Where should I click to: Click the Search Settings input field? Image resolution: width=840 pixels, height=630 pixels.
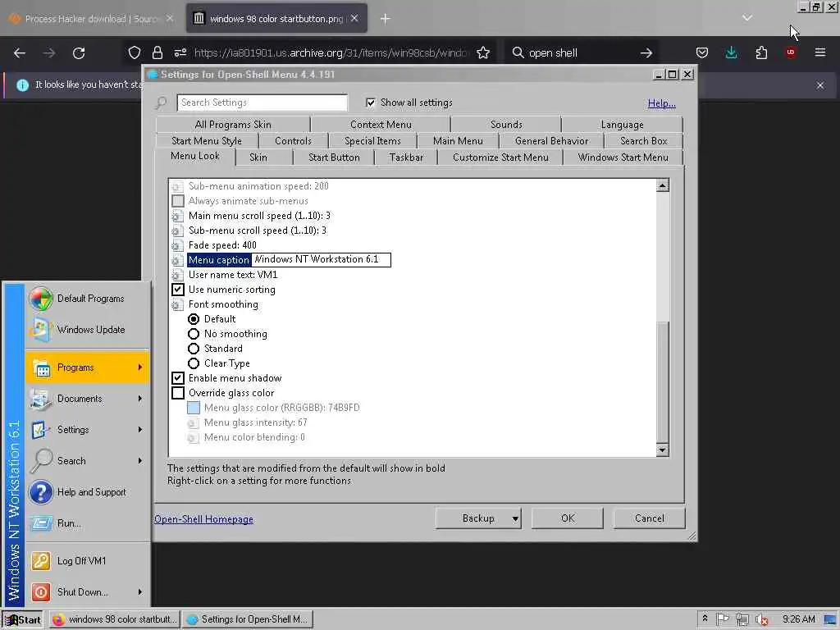pyautogui.click(x=262, y=103)
